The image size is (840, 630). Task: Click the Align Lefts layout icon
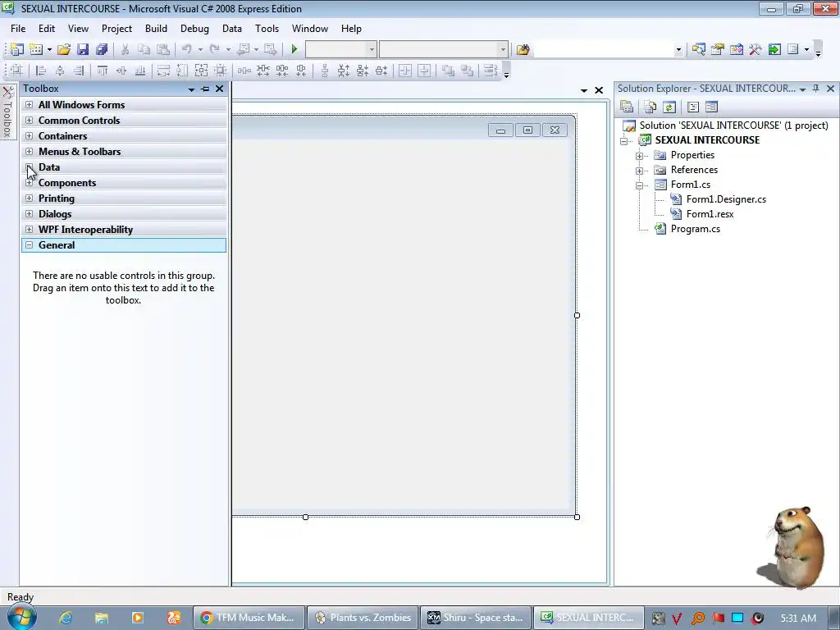(x=41, y=71)
